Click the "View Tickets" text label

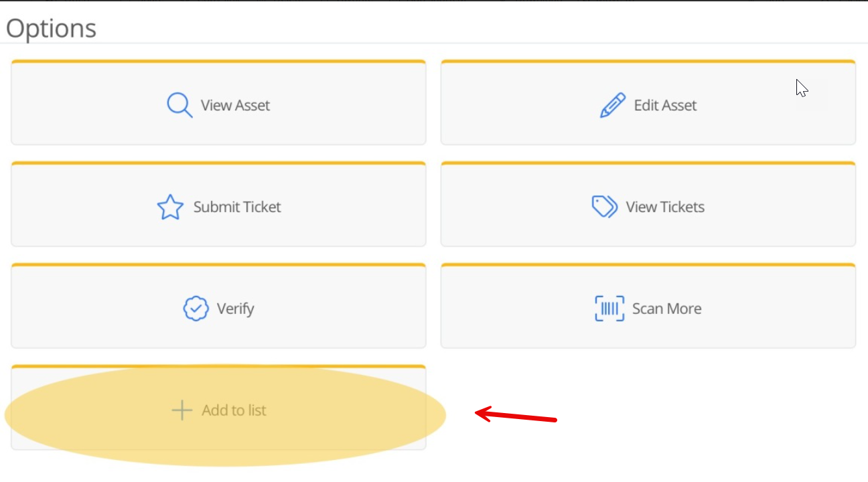(x=665, y=208)
